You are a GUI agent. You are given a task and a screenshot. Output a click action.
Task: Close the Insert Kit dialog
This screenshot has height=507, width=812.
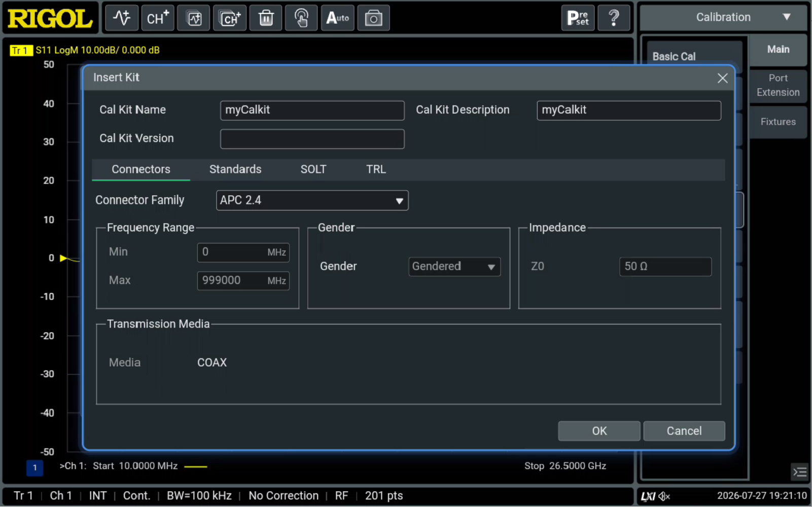point(723,78)
